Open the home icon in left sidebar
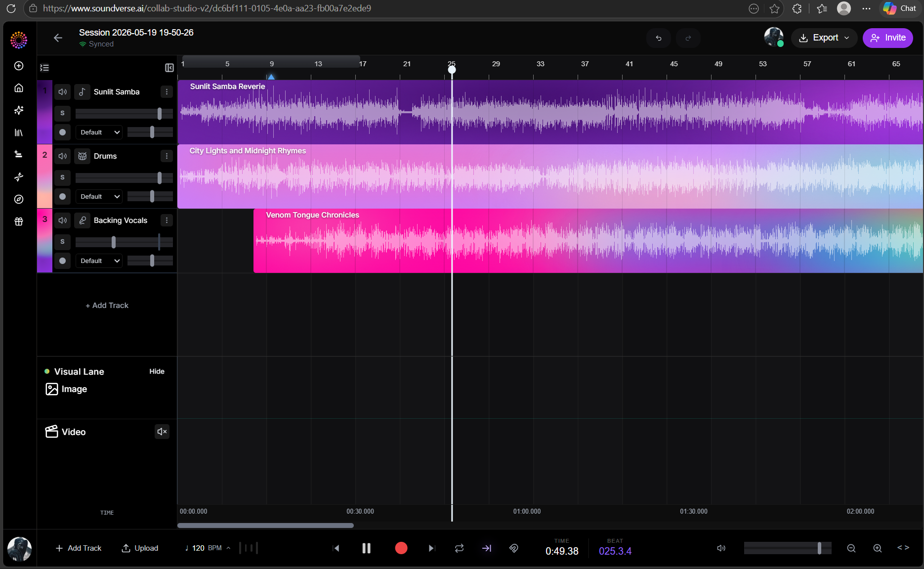The image size is (924, 569). tap(19, 88)
